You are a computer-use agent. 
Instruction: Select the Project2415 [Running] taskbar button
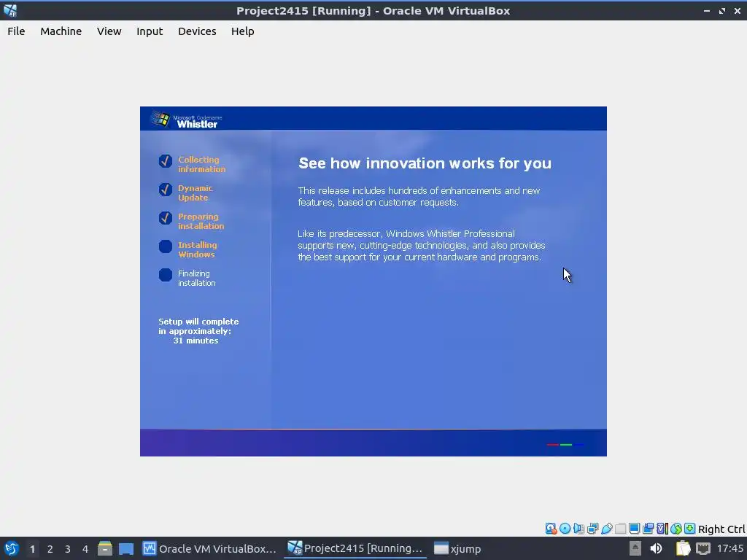[355, 549]
